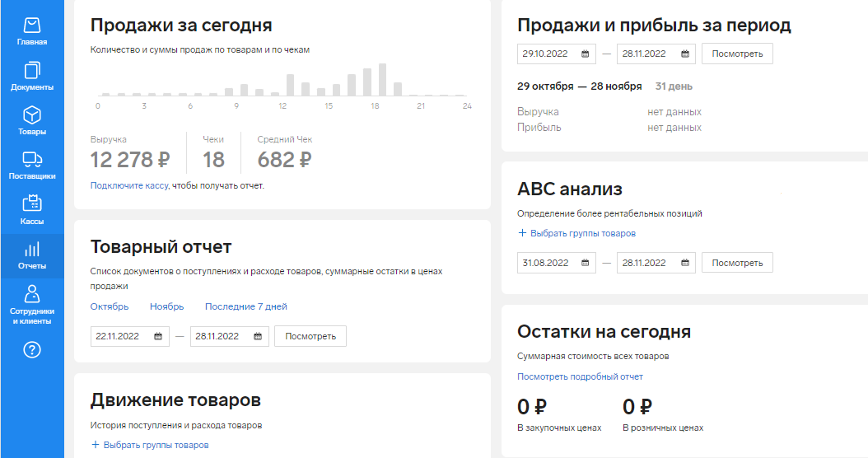Follow the Подключите кассу link
This screenshot has height=458, width=868.
click(129, 185)
